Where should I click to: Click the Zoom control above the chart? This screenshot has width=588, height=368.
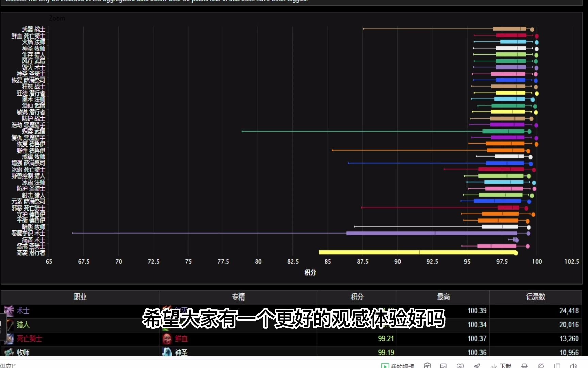pos(57,18)
